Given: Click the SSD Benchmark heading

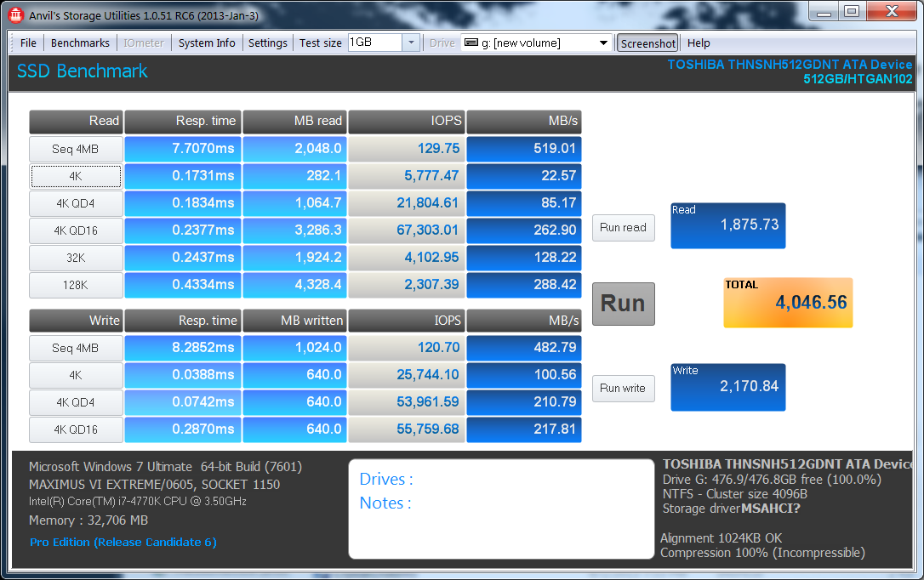Looking at the screenshot, I should pos(82,71).
